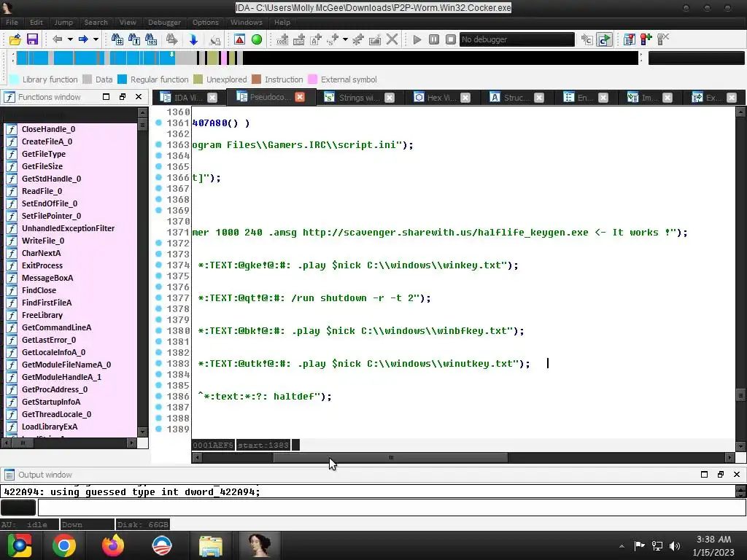Select the Regular function color legend swatch
The width and height of the screenshot is (747, 560).
click(x=122, y=79)
